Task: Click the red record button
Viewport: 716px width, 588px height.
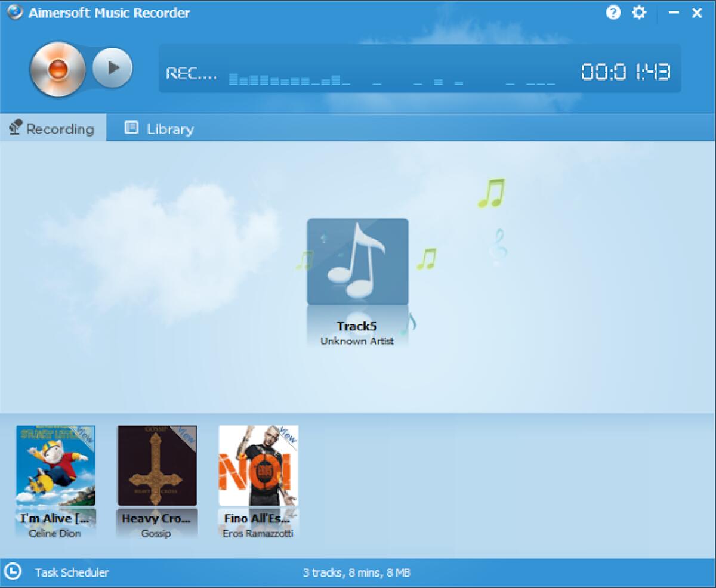Action: point(58,69)
